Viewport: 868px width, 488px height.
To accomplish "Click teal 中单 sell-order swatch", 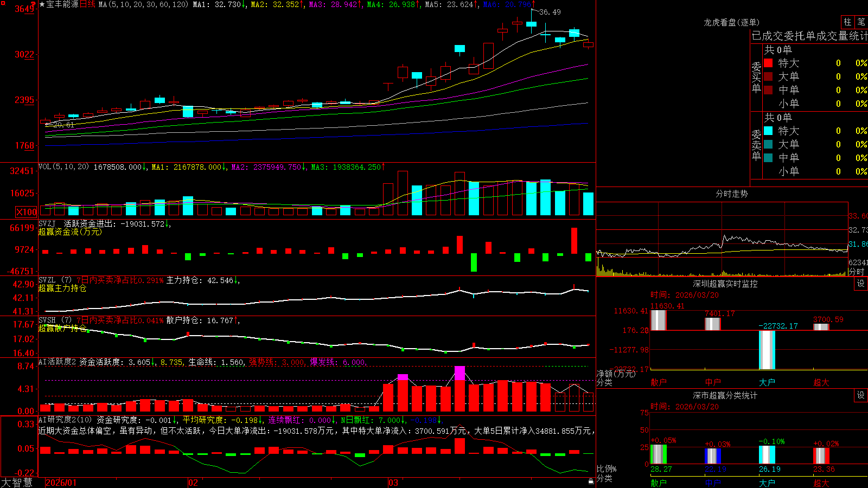I will [768, 157].
